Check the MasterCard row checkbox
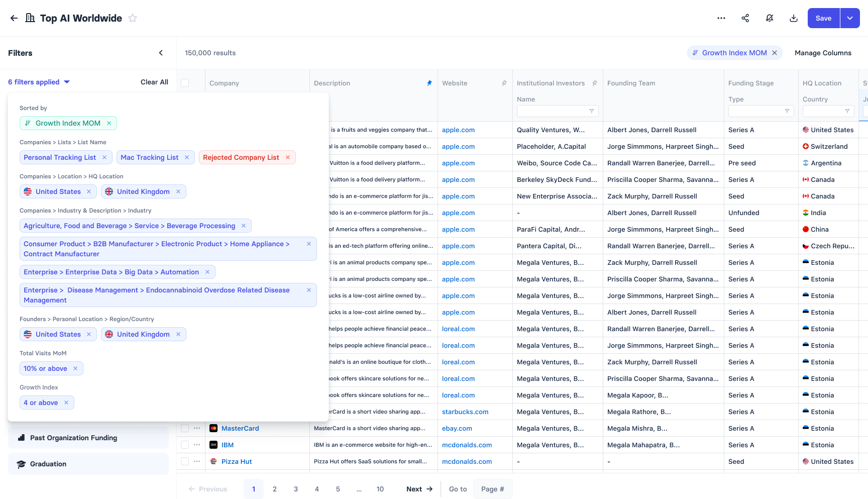868x499 pixels. pos(185,428)
